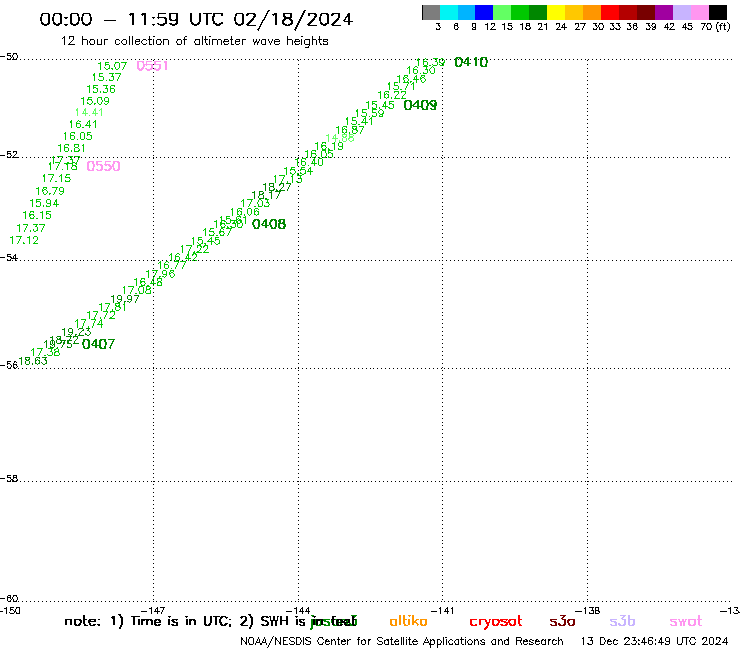Click the 18.63 wave height value
The width and height of the screenshot is (740, 650).
(33, 361)
